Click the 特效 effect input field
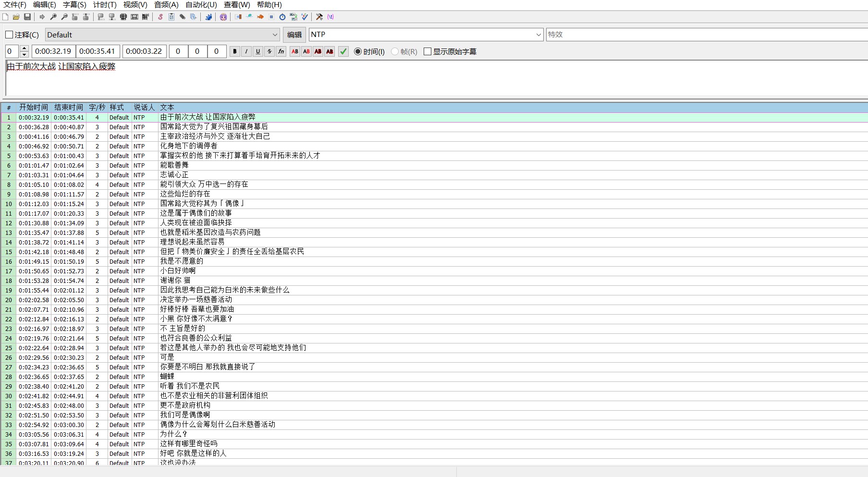868x477 pixels. point(707,35)
